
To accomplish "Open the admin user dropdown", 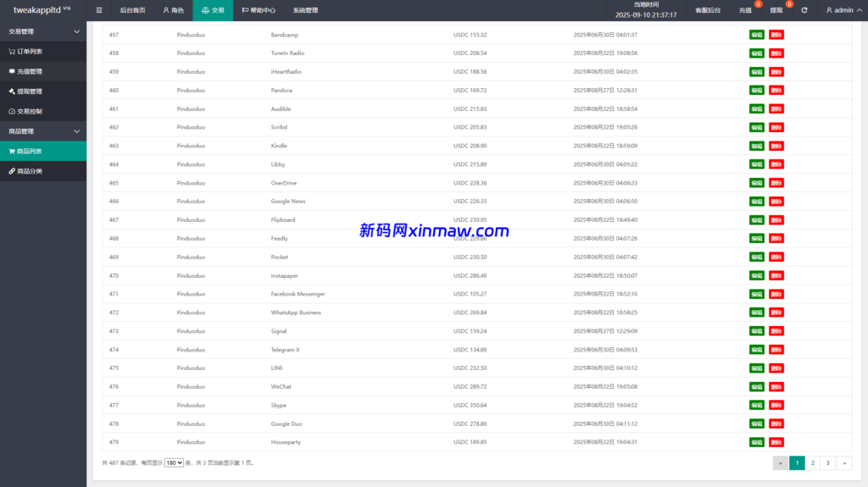I will pyautogui.click(x=843, y=10).
